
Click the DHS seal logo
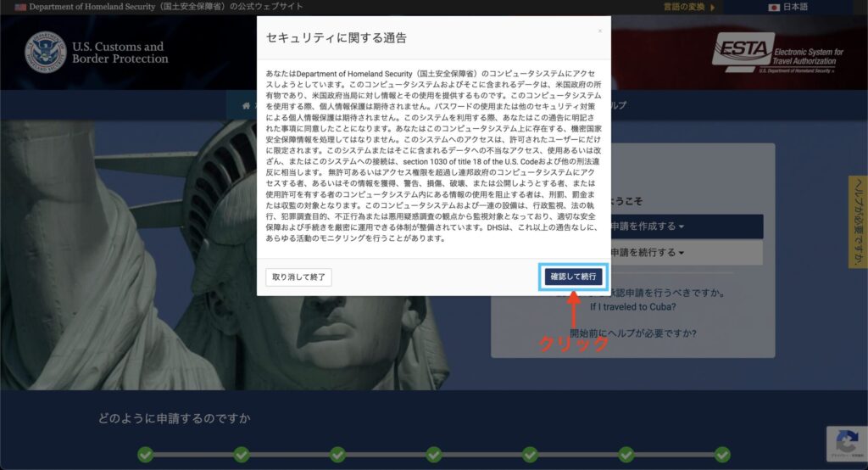45,53
